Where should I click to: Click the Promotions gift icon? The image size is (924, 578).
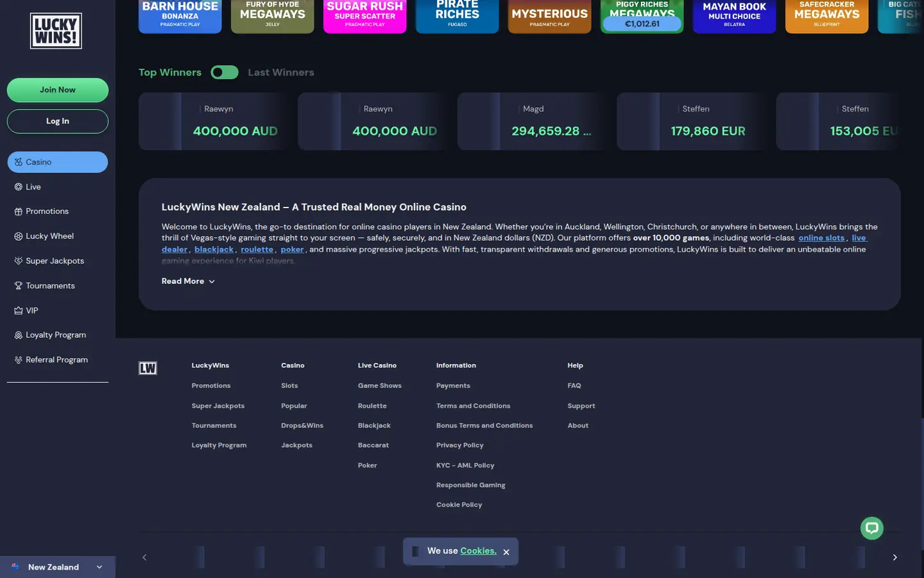coord(18,211)
